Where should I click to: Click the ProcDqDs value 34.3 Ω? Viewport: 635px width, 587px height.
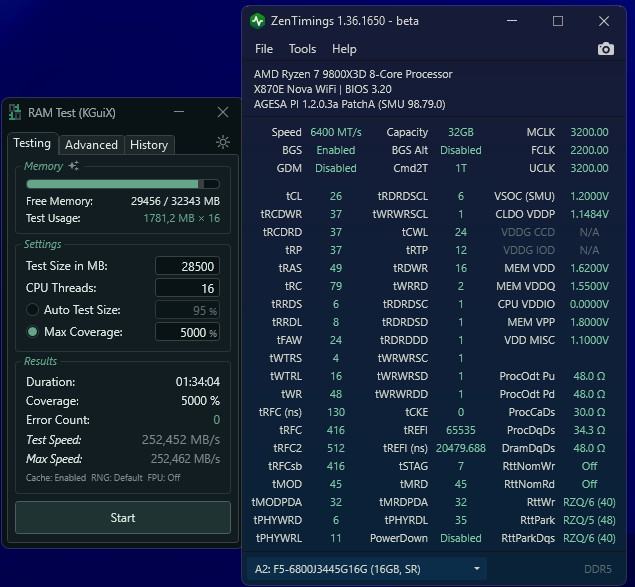(x=589, y=430)
